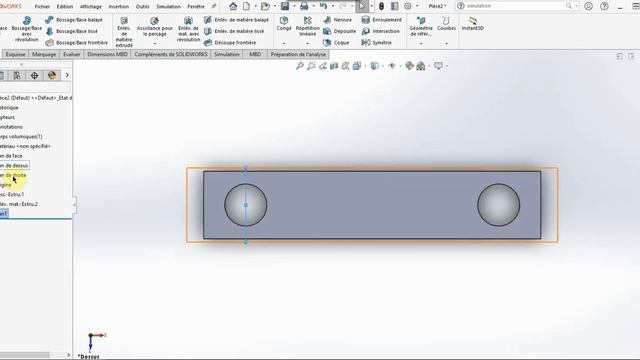Screen dimensions: 640x360
Task: Start Enlèv. de matière extrudé
Action: pos(124,32)
